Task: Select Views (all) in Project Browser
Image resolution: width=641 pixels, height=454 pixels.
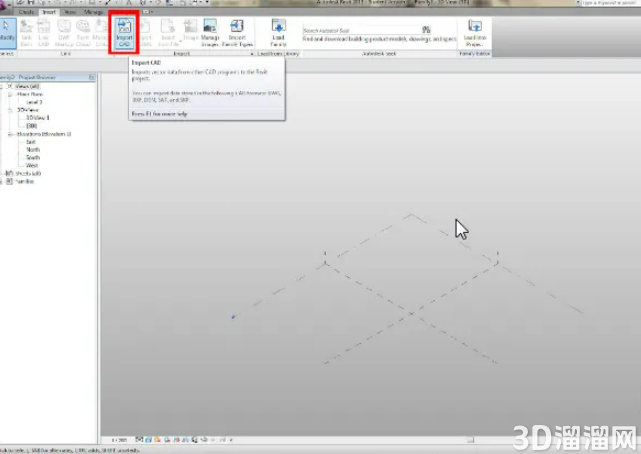Action: 27,86
